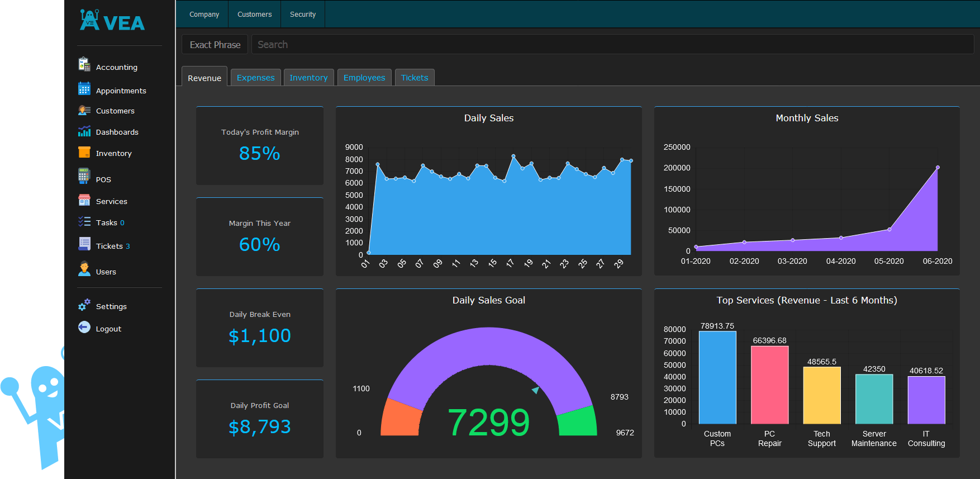The width and height of the screenshot is (980, 479).
Task: Open Appointments via its calendar icon
Action: click(84, 89)
